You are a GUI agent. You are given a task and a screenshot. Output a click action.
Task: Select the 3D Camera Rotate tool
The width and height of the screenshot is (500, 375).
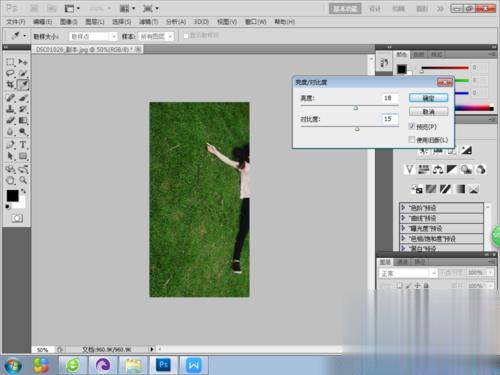pos(23,169)
